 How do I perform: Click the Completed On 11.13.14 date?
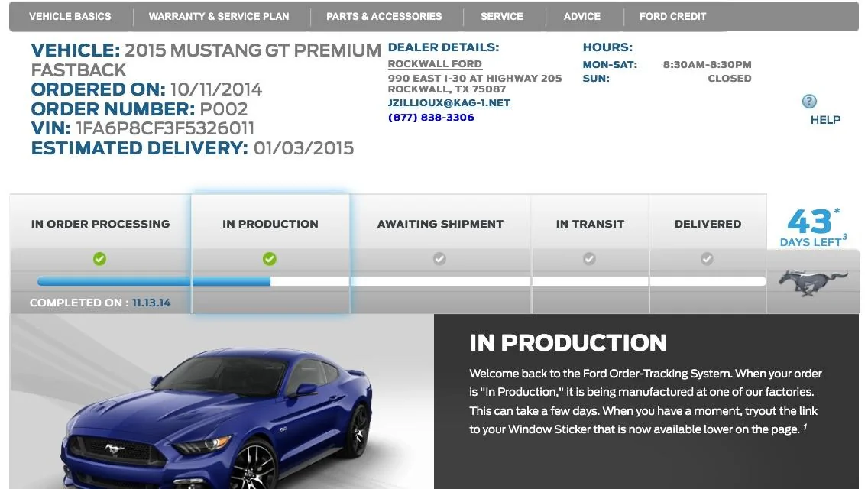pos(151,303)
